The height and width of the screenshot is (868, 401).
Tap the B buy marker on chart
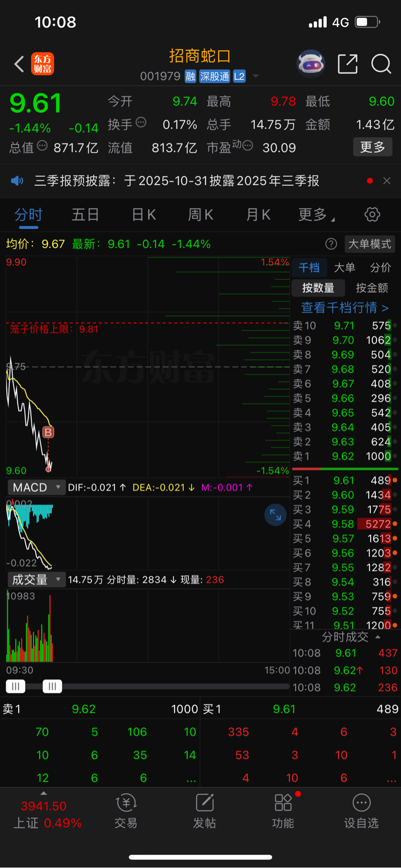48,432
